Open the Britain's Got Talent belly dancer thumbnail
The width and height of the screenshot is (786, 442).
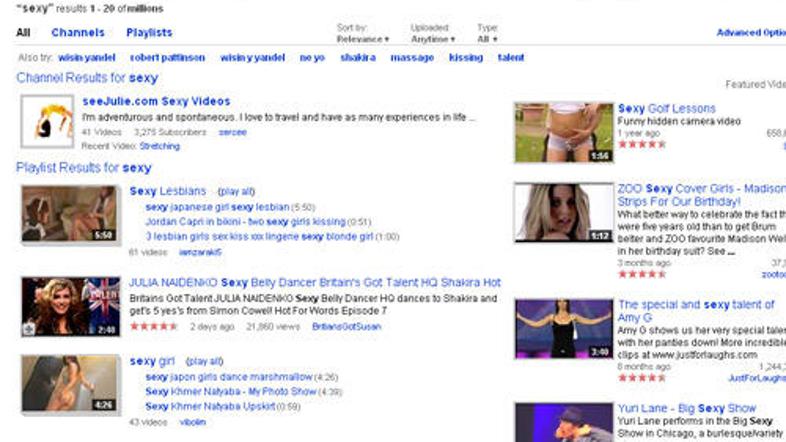(x=71, y=306)
